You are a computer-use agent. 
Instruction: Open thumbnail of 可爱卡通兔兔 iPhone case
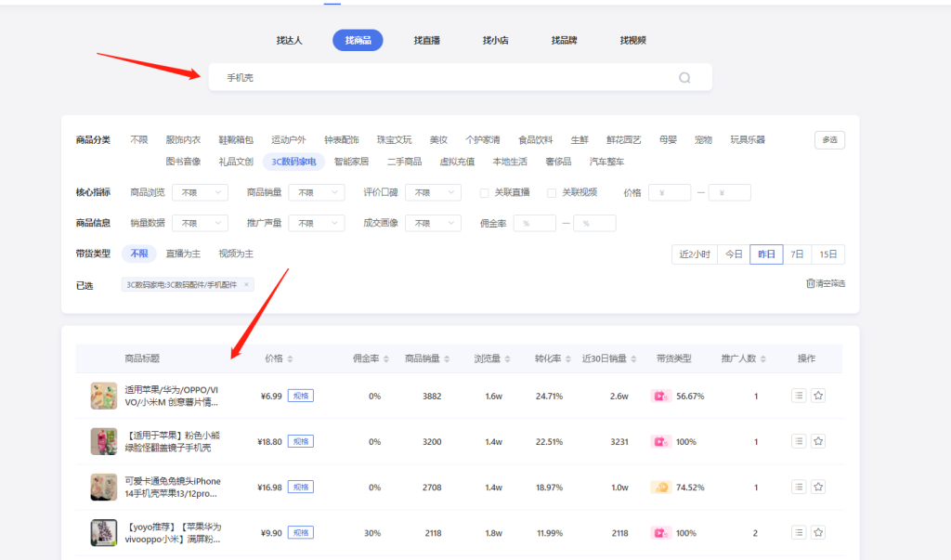pos(104,487)
